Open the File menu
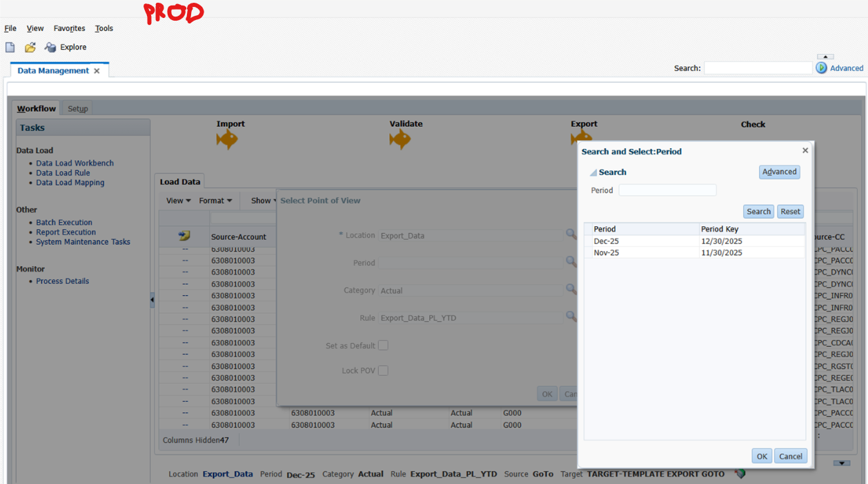This screenshot has width=868, height=484. click(x=10, y=28)
